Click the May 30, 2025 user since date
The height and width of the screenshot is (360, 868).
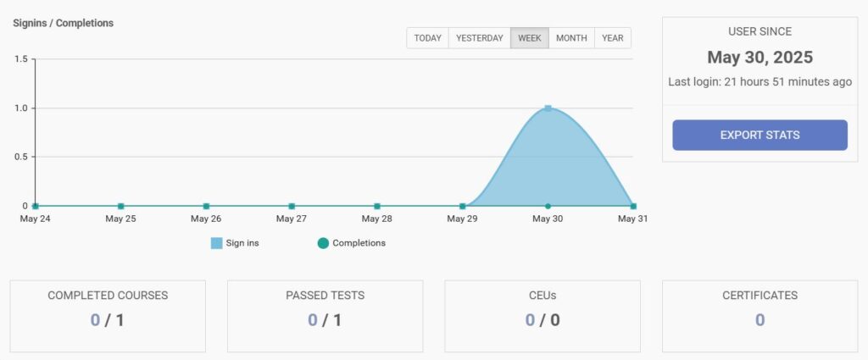click(x=759, y=58)
